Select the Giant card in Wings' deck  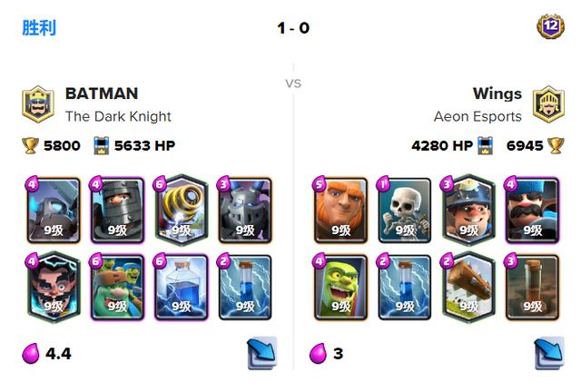point(341,211)
